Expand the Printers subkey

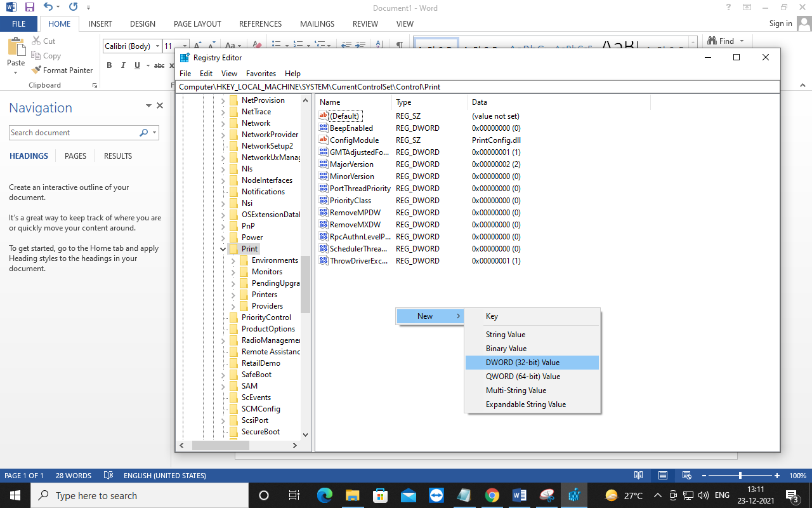[233, 295]
